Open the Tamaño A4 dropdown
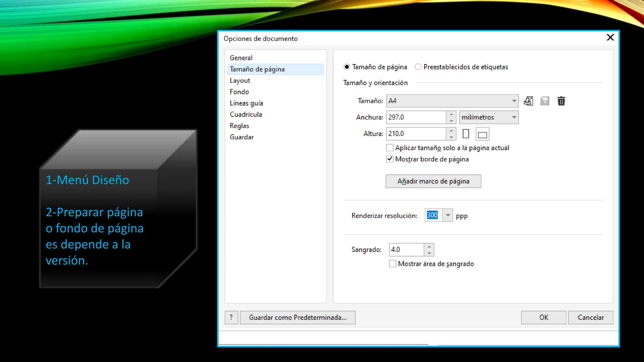The width and height of the screenshot is (644, 362). pyautogui.click(x=514, y=101)
